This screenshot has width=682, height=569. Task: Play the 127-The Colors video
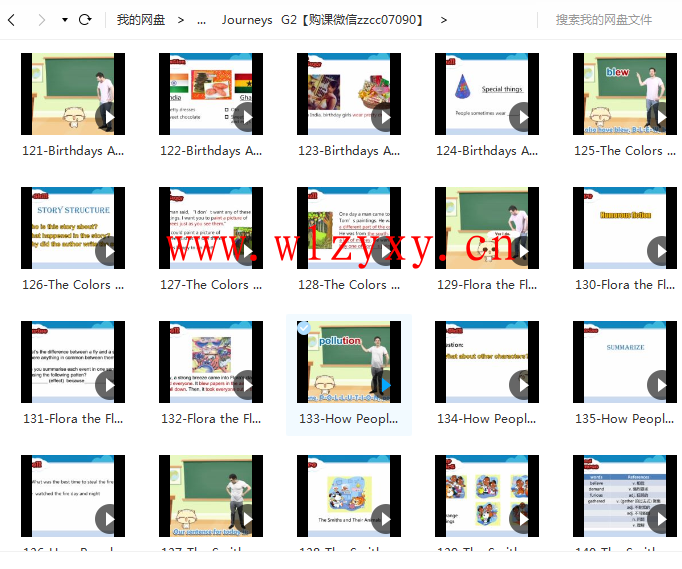246,251
